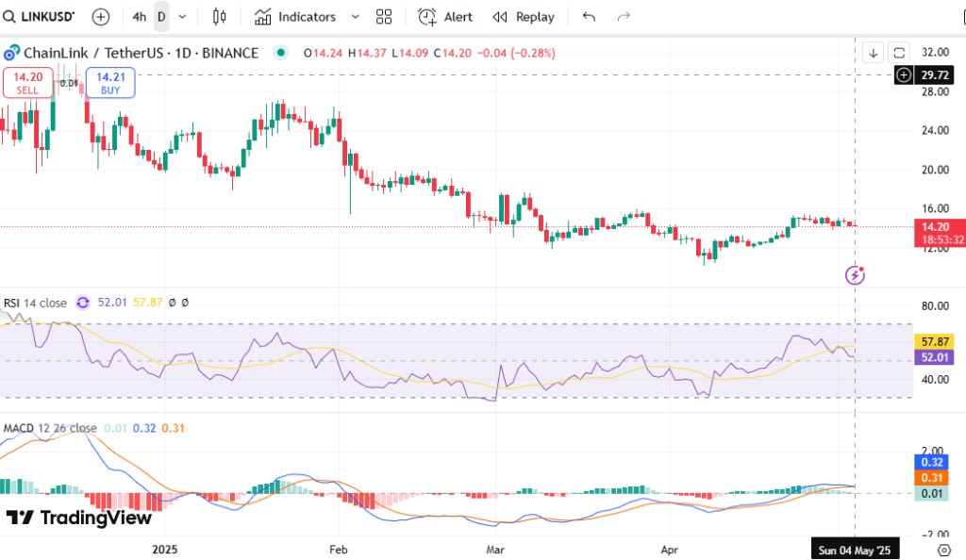This screenshot has height=560, width=966.
Task: Open the LINKUSD symbol search
Action: pyautogui.click(x=38, y=17)
